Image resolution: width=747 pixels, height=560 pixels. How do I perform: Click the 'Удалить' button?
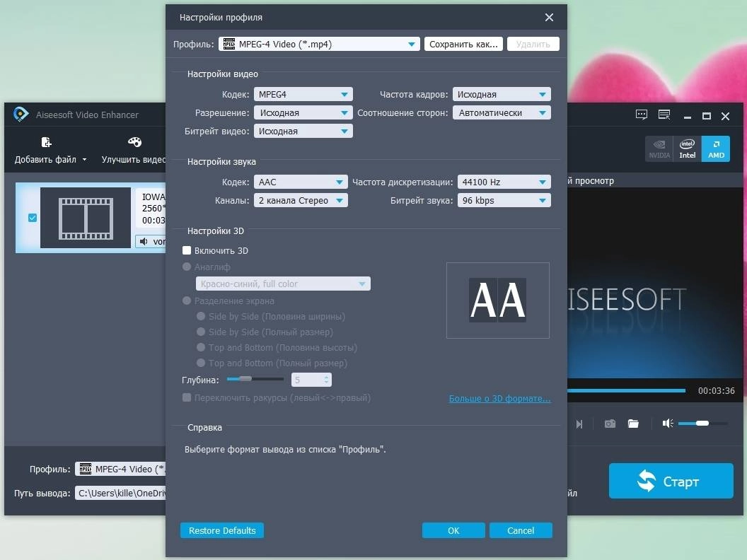tap(533, 45)
